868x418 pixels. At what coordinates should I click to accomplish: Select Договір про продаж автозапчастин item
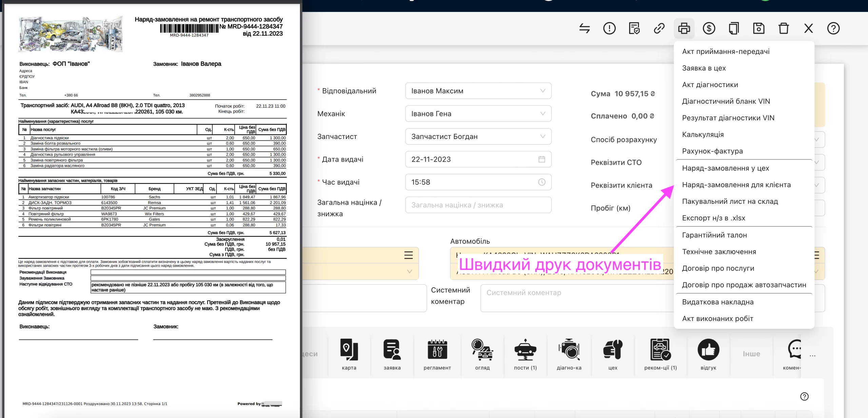click(x=744, y=285)
